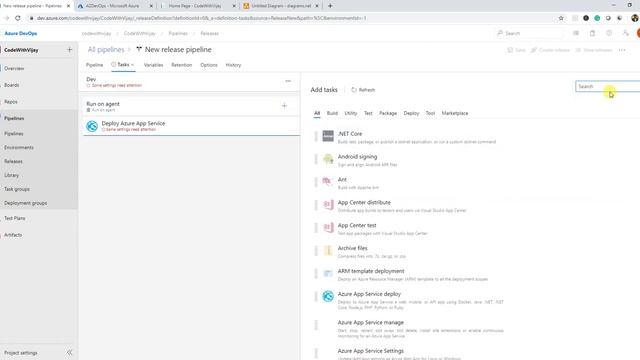
Task: Open a new browser tab
Action: (x=330, y=6)
